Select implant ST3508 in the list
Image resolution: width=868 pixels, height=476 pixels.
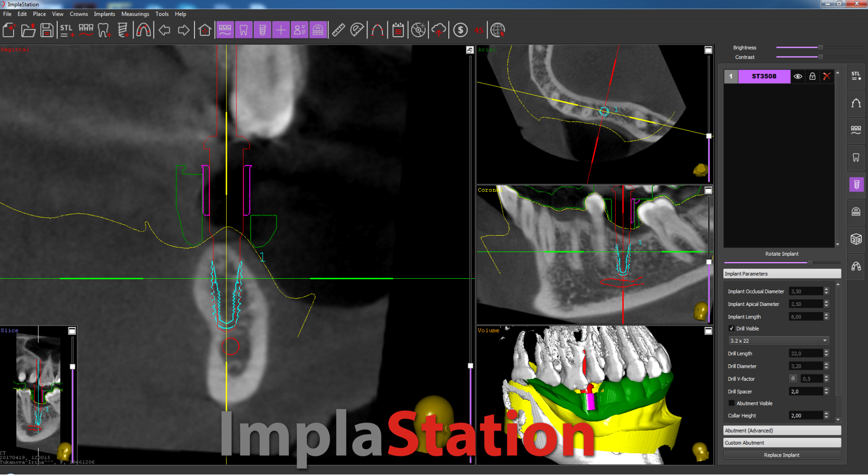click(764, 76)
